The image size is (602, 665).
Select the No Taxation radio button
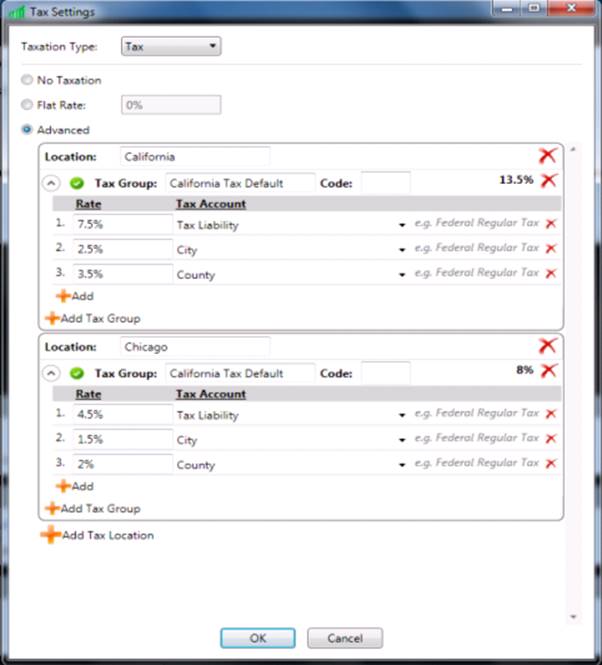(27, 80)
